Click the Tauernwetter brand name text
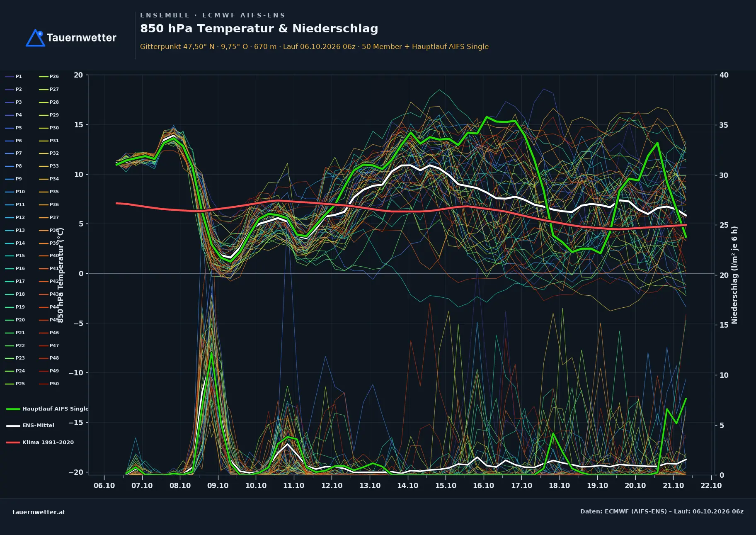Screen dimensions: 756x535 pos(82,38)
